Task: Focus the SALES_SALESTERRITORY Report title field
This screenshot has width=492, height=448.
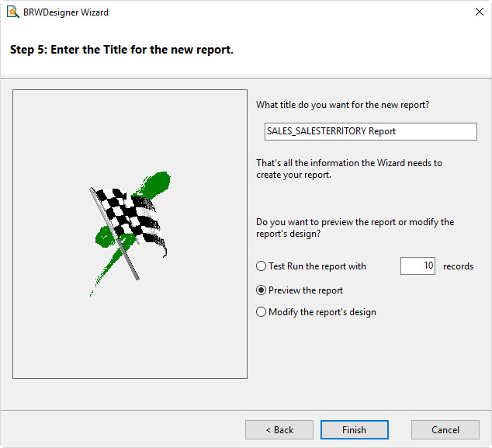Action: 371,131
